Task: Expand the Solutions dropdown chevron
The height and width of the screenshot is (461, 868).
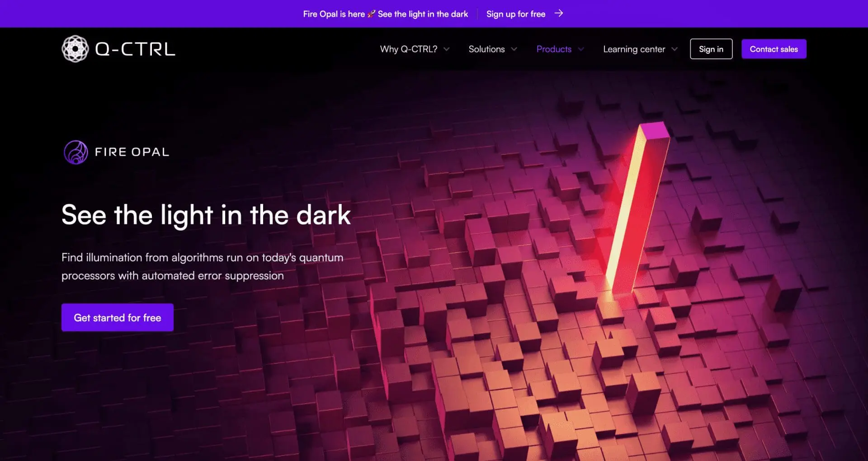Action: [x=514, y=49]
